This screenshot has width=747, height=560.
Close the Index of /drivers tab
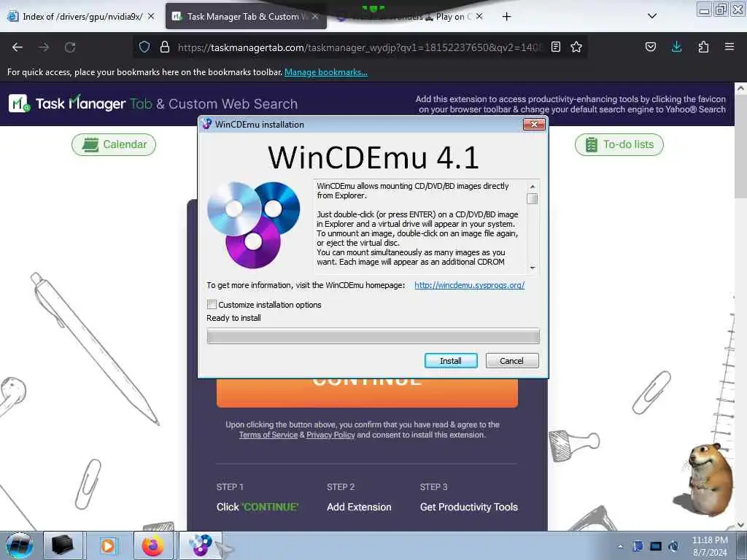click(x=151, y=16)
